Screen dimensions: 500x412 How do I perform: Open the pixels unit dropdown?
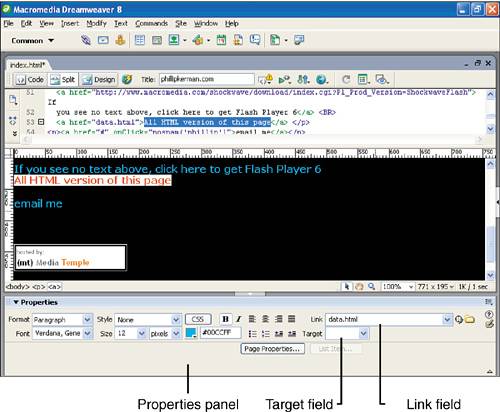coord(176,333)
